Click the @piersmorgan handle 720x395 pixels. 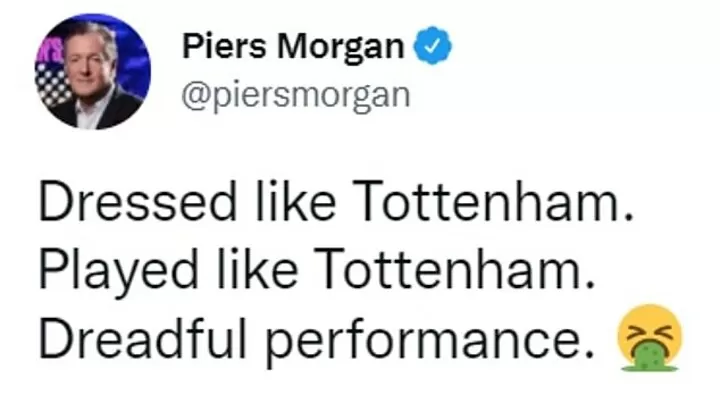pos(296,96)
